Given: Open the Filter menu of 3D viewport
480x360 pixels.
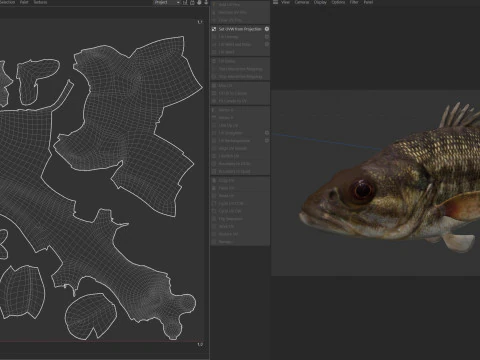Looking at the screenshot, I should 354,2.
